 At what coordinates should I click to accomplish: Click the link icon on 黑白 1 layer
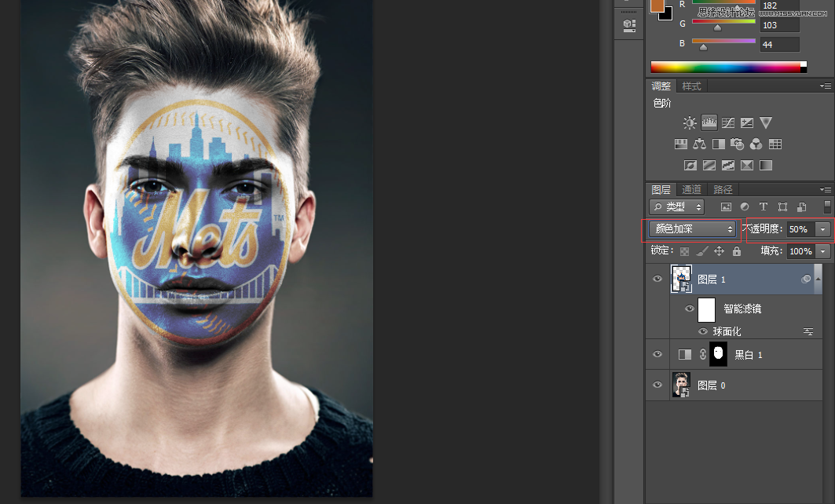point(703,355)
